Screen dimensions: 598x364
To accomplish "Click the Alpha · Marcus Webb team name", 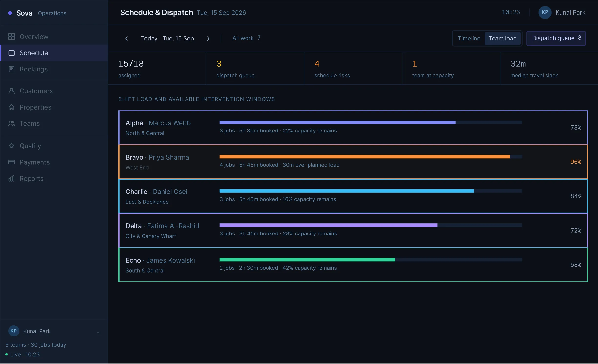I will tap(158, 123).
